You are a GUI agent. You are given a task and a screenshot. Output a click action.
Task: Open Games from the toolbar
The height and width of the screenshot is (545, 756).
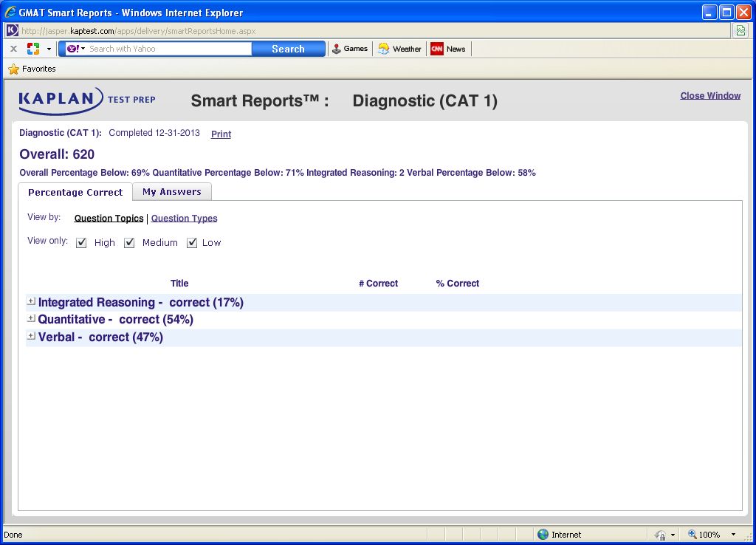click(350, 49)
